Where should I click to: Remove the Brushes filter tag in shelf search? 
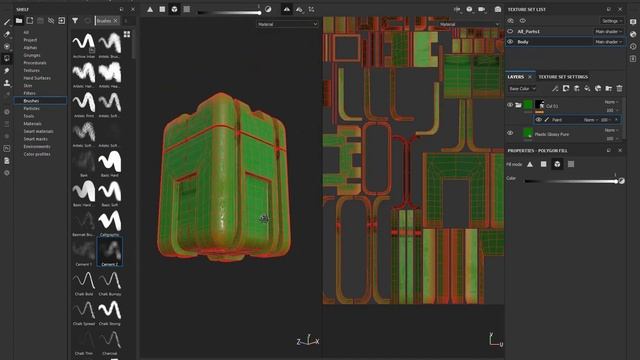pyautogui.click(x=116, y=20)
